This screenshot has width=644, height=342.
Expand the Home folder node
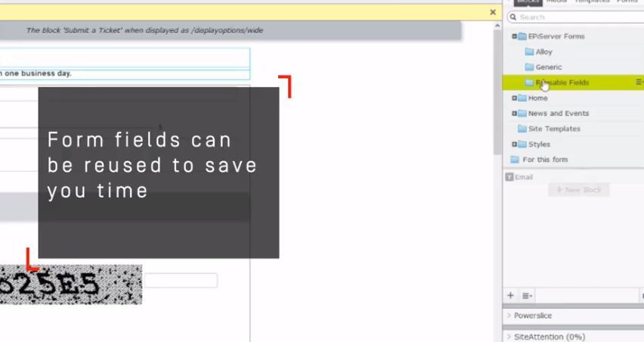(514, 98)
